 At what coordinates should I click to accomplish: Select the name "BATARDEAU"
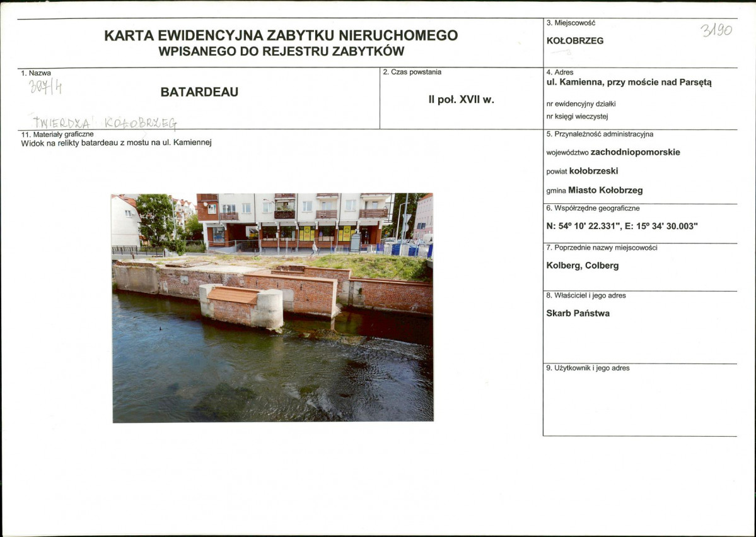pyautogui.click(x=199, y=92)
